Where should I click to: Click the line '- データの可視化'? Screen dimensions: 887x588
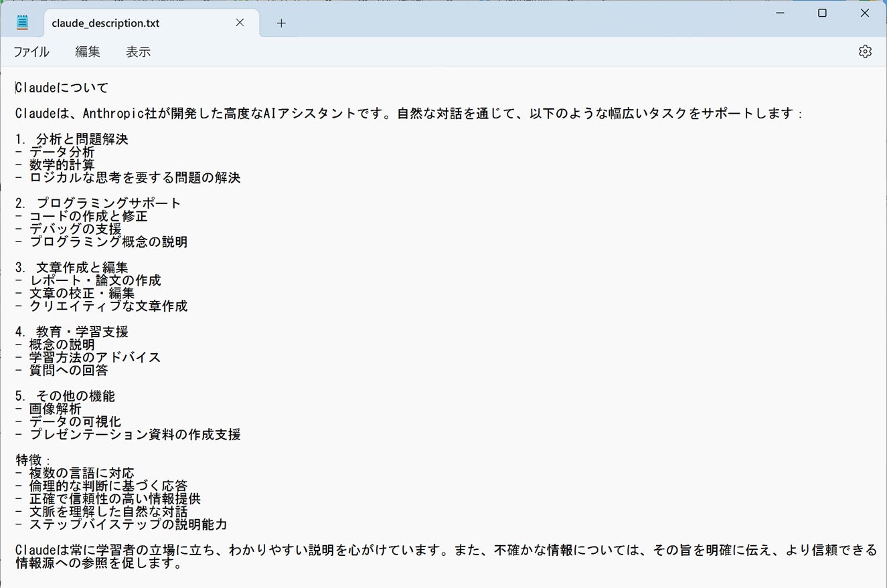point(68,421)
